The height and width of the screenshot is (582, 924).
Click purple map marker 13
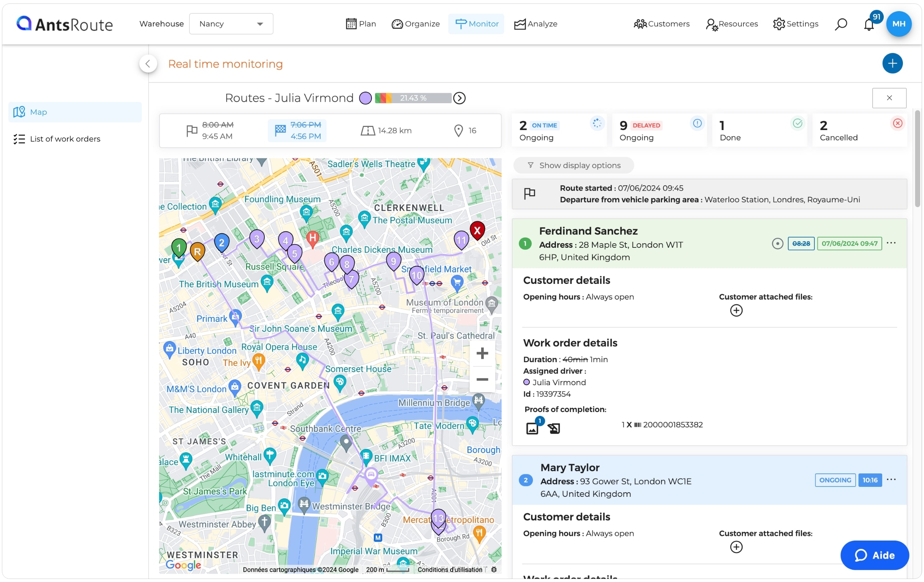(x=438, y=519)
